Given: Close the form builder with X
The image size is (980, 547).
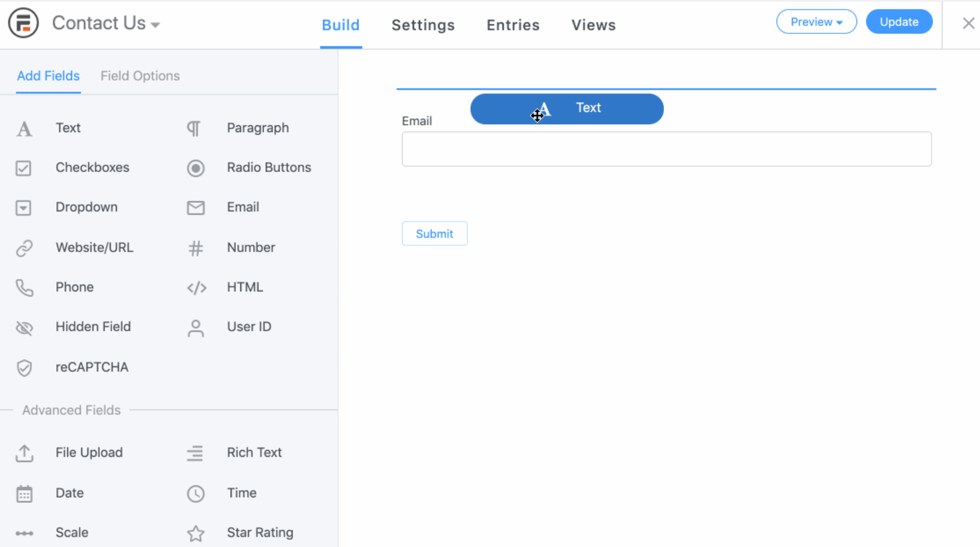Looking at the screenshot, I should [x=968, y=23].
